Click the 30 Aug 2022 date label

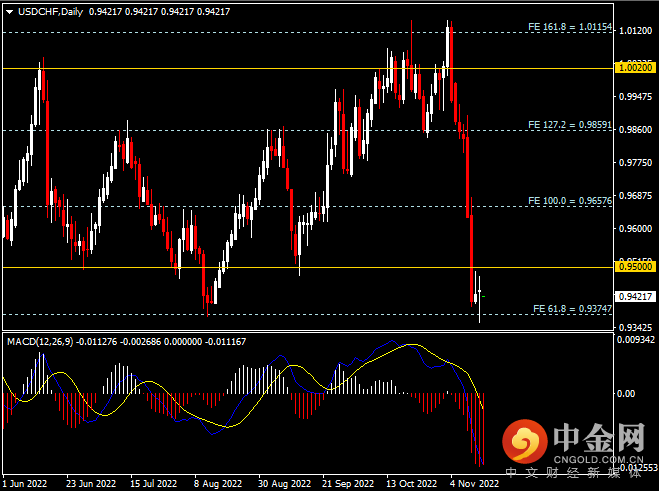[284, 483]
